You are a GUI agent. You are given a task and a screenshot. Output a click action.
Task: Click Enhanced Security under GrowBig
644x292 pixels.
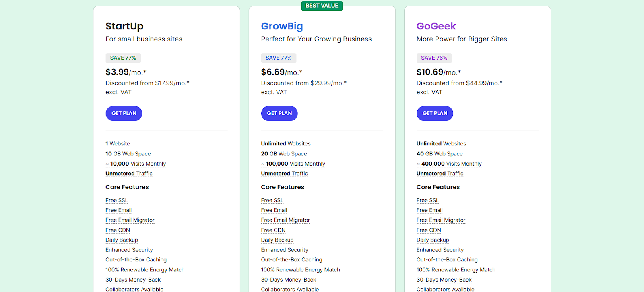[285, 250]
